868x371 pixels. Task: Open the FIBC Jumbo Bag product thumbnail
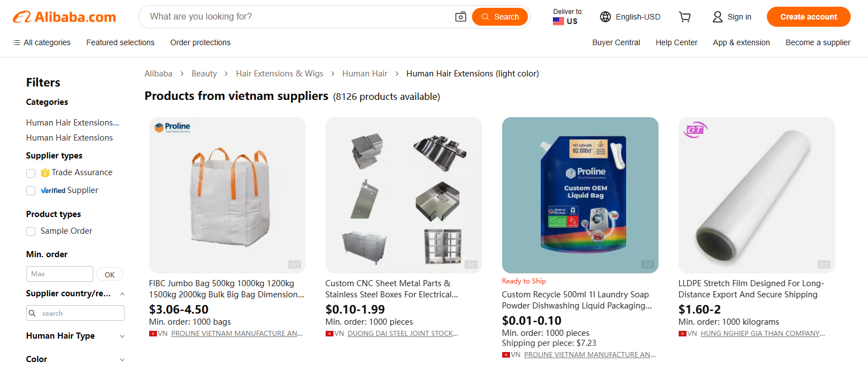227,195
